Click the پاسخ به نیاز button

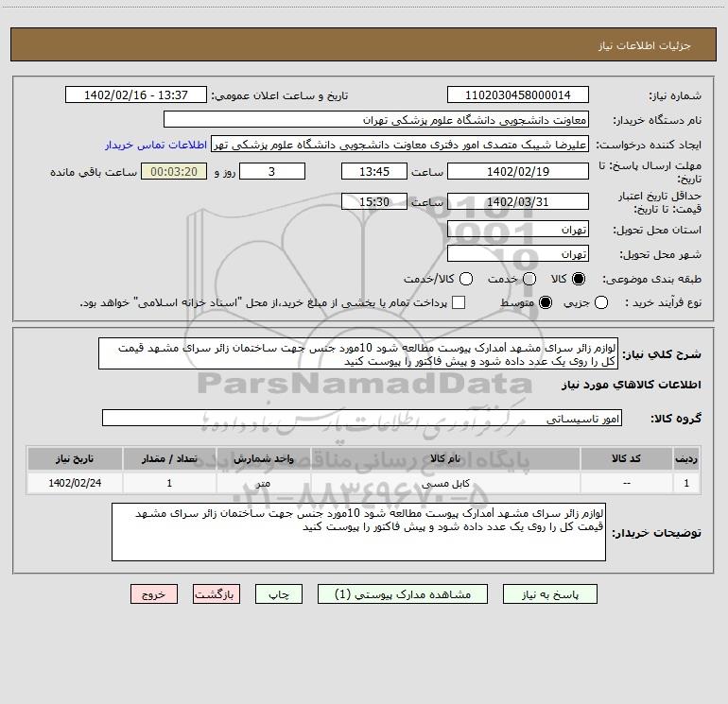[549, 594]
